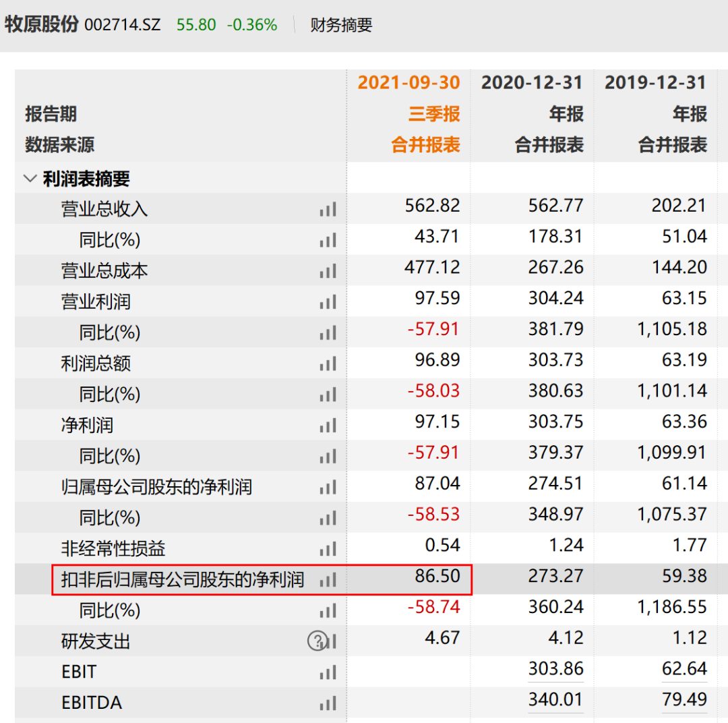Click the 研发支出 row label

coord(95,641)
